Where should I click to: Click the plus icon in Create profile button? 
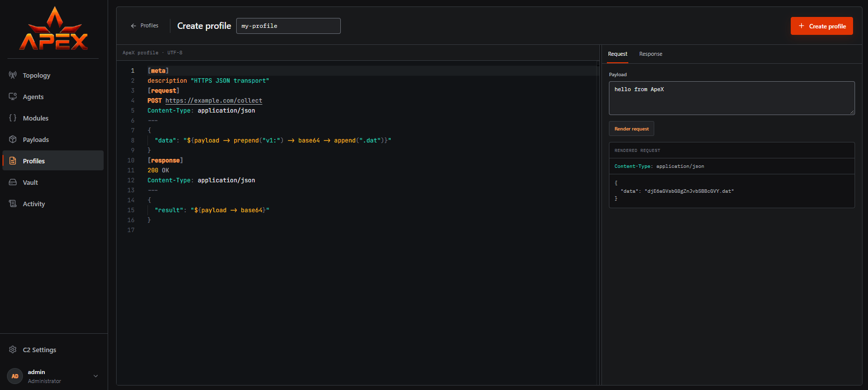pyautogui.click(x=801, y=26)
